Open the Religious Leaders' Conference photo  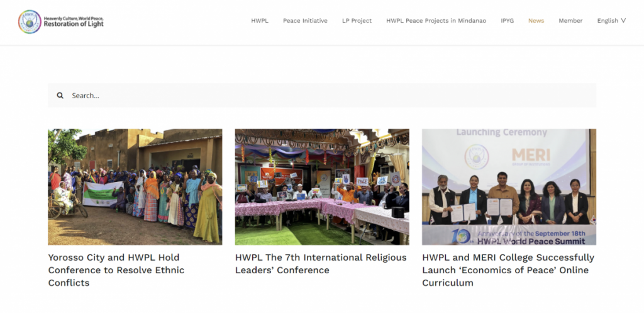click(322, 187)
